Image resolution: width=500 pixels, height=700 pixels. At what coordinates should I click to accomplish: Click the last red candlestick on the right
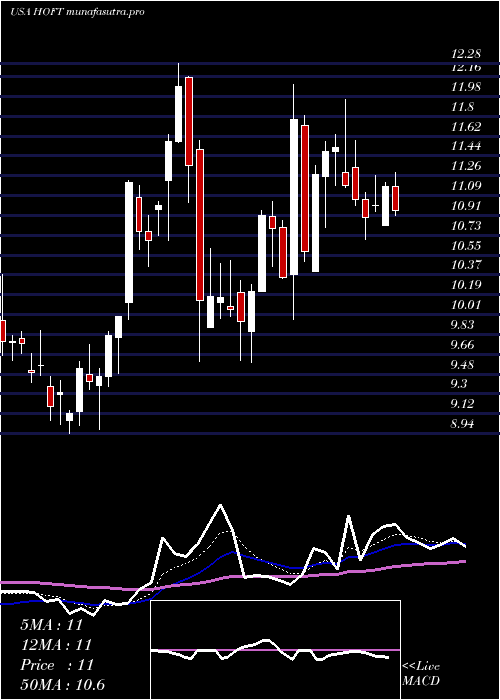pyautogui.click(x=395, y=199)
